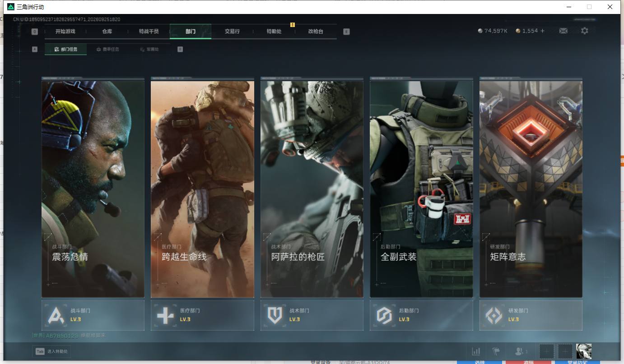The image size is (624, 364).
Task: Open the statistics bar chart icon
Action: click(x=476, y=351)
